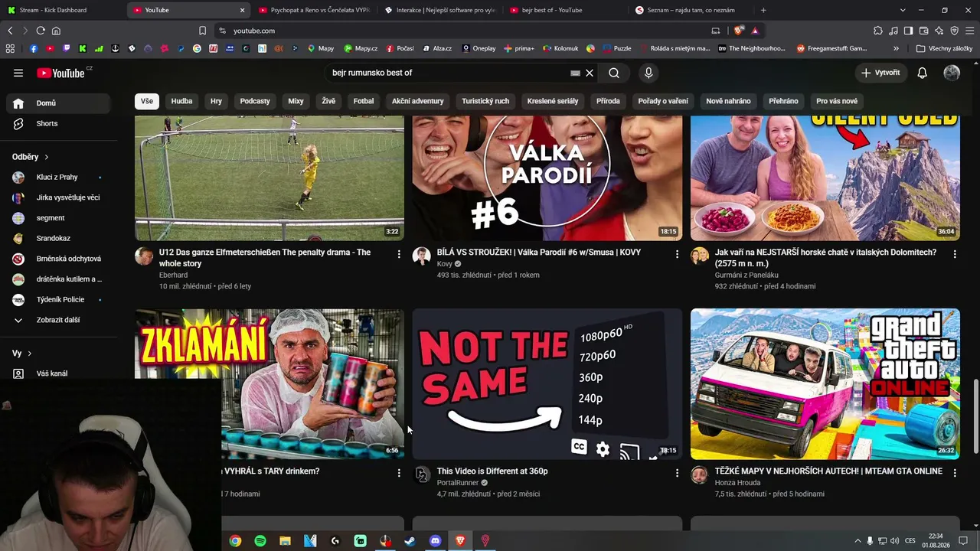Start voice search with the microphone

[x=648, y=73]
